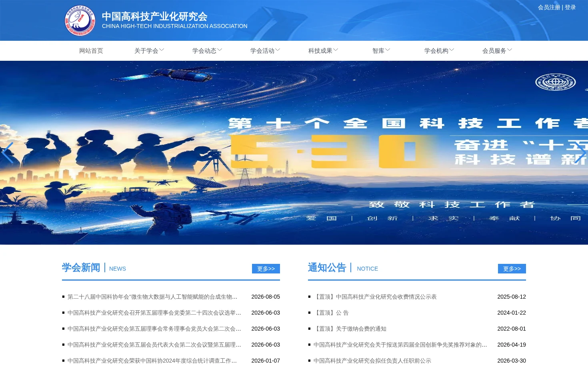Click date 2022-08-01 in notice list
This screenshot has height=369, width=588.
[512, 329]
